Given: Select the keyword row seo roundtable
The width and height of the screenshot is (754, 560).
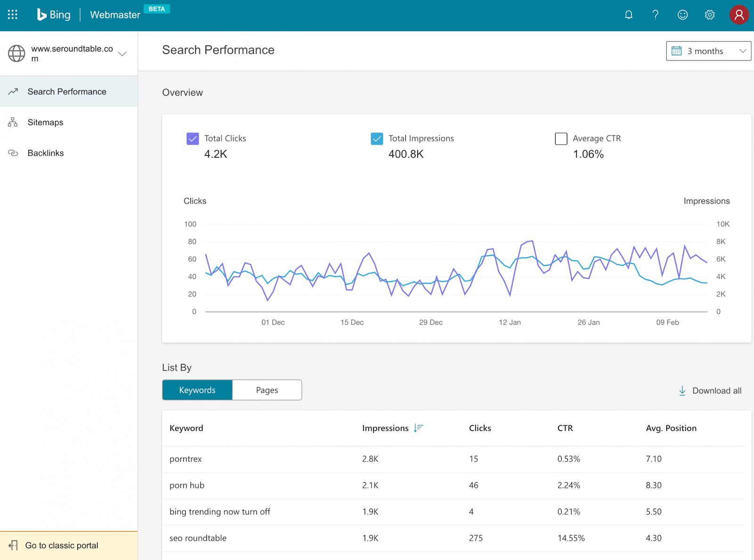Looking at the screenshot, I should 198,538.
